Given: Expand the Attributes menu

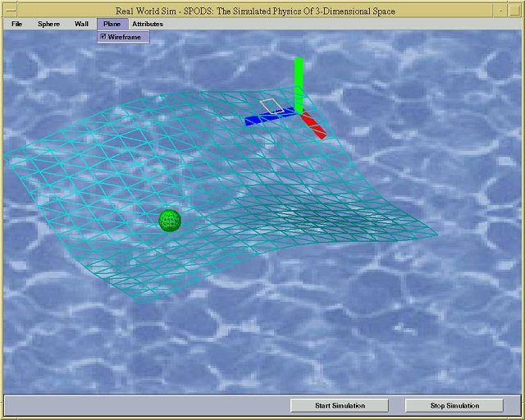Looking at the screenshot, I should click(x=148, y=24).
